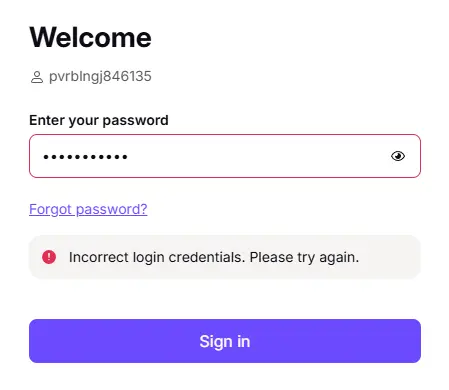Click the incorrect login credentials message
Viewport: 449px width, 390px height.
coord(214,257)
